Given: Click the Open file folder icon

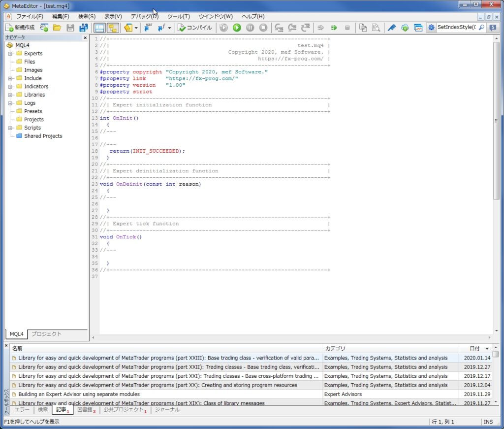Looking at the screenshot, I should pyautogui.click(x=57, y=28).
